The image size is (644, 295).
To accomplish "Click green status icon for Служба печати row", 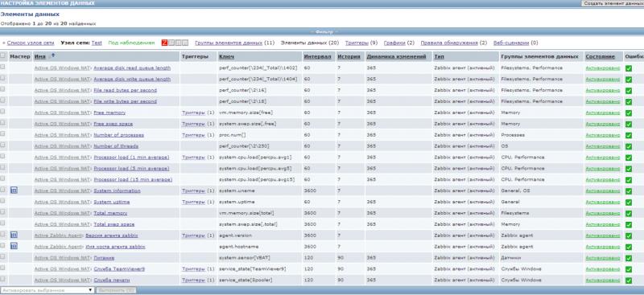I will point(629,281).
